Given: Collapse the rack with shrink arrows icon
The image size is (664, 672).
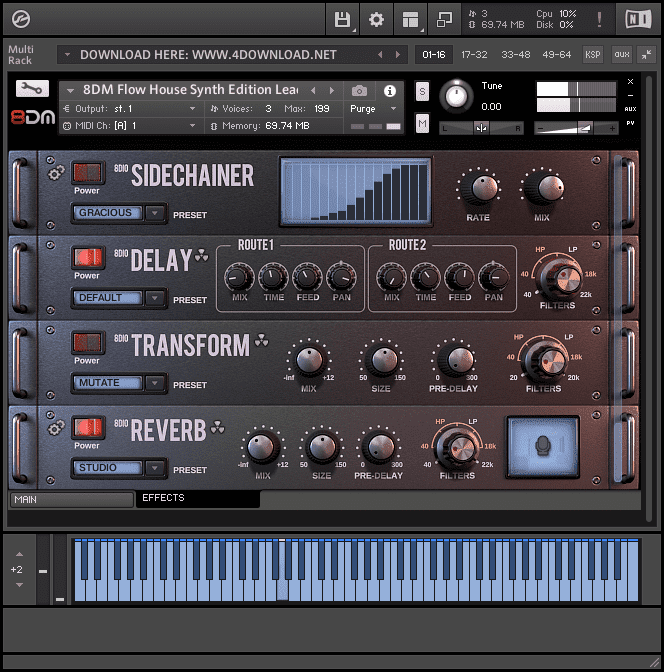Looking at the screenshot, I should click(x=646, y=54).
